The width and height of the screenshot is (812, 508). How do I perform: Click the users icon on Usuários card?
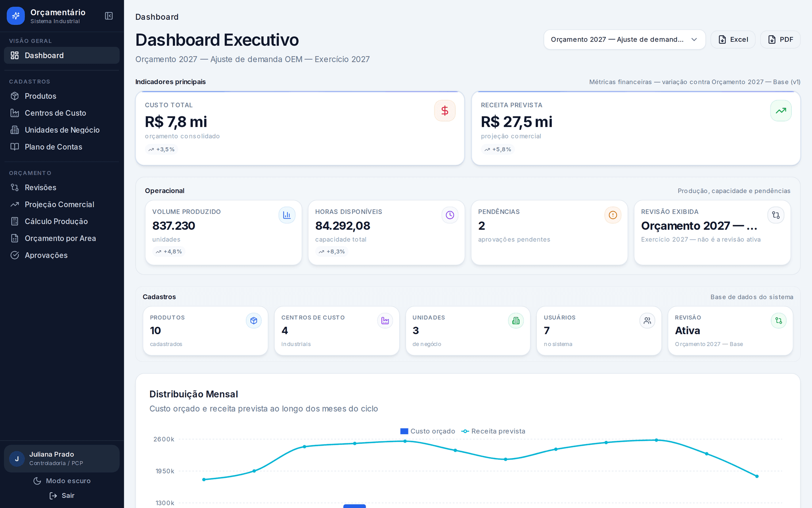coord(647,321)
